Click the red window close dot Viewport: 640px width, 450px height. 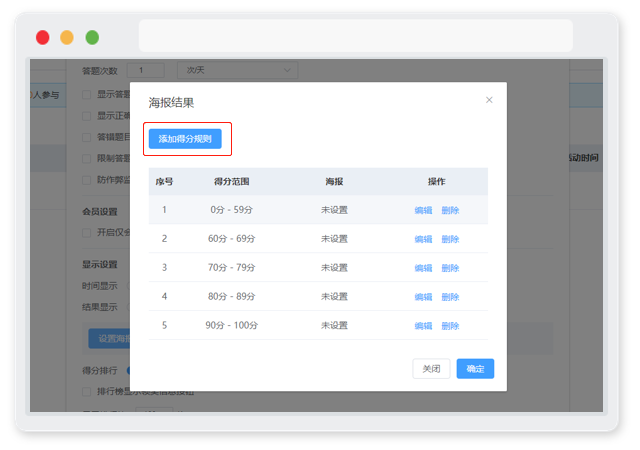point(43,38)
